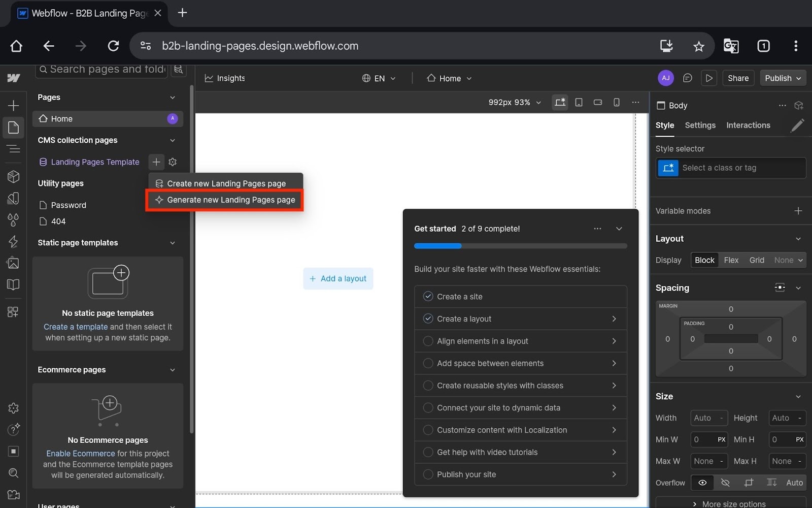Check Publish your site circle
This screenshot has width=812, height=508.
(x=428, y=474)
